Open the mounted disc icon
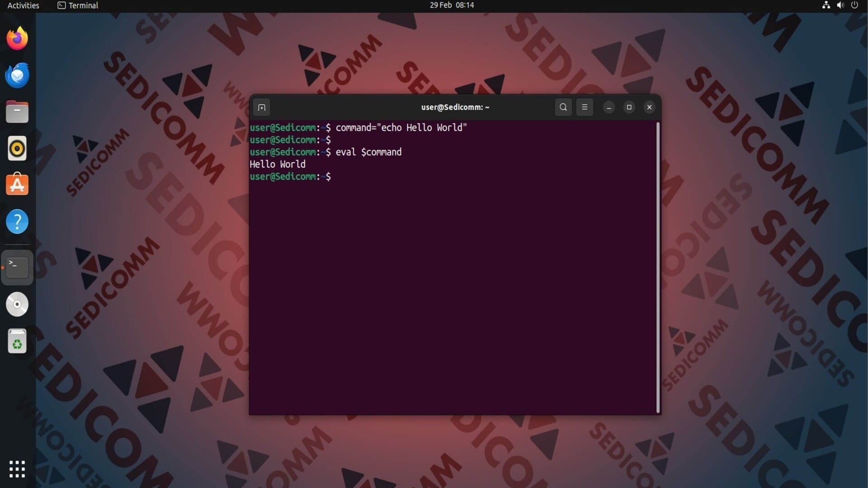This screenshot has height=488, width=868. point(17,305)
